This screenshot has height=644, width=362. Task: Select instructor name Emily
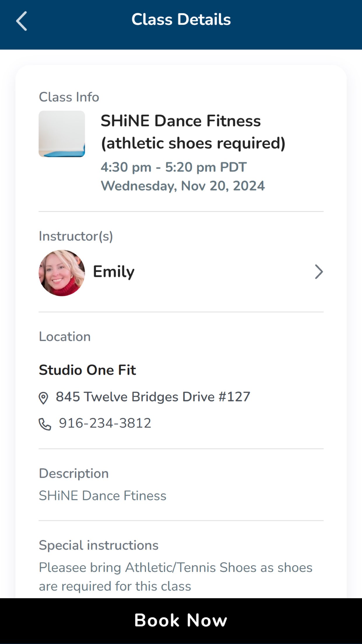[114, 272]
